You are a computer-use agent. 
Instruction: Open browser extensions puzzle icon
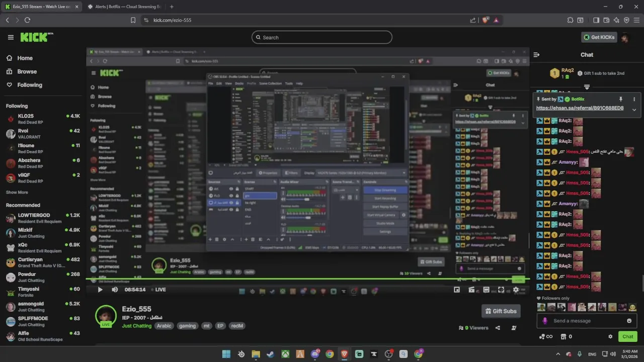(570, 20)
